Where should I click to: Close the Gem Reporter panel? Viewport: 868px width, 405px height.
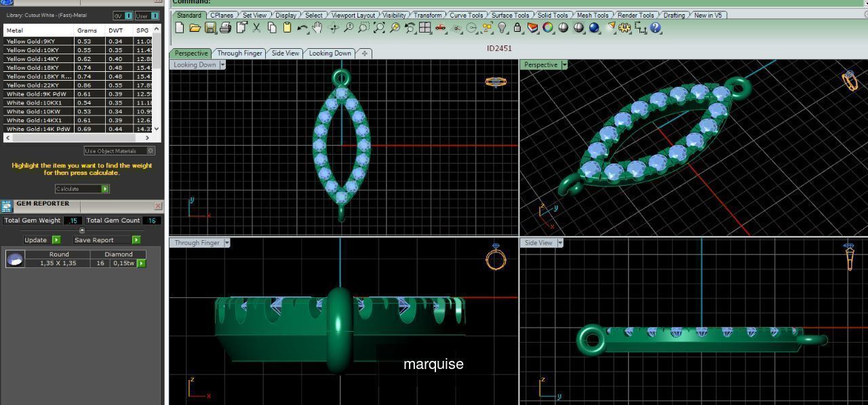click(x=158, y=206)
